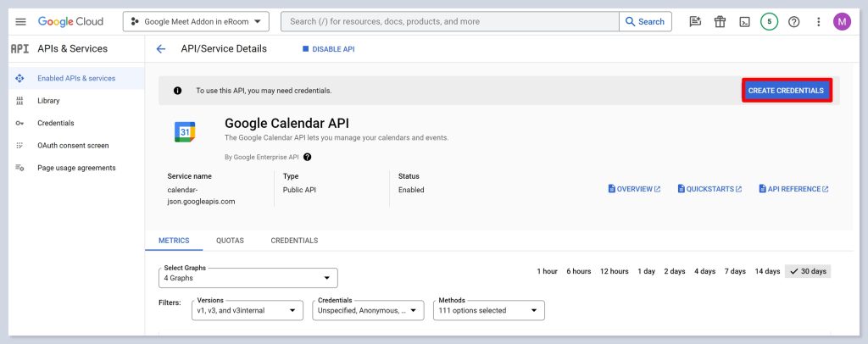Viewport: 868px width, 344px height.
Task: Open the three-dot more options menu
Action: click(x=818, y=22)
